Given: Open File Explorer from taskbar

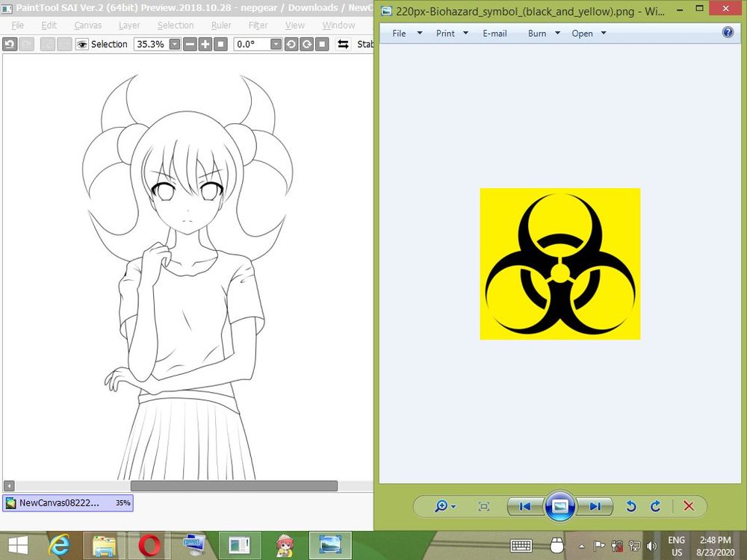Looking at the screenshot, I should pyautogui.click(x=105, y=546).
